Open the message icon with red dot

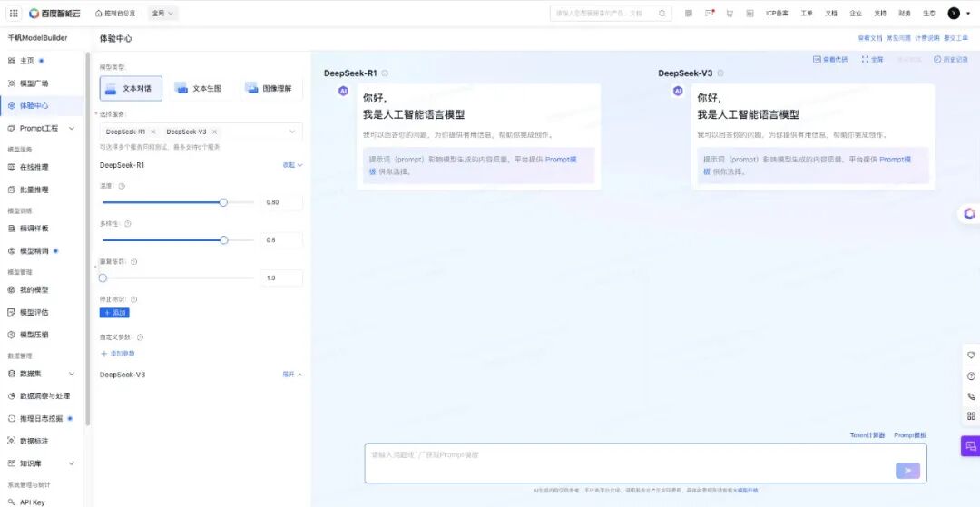click(x=710, y=13)
